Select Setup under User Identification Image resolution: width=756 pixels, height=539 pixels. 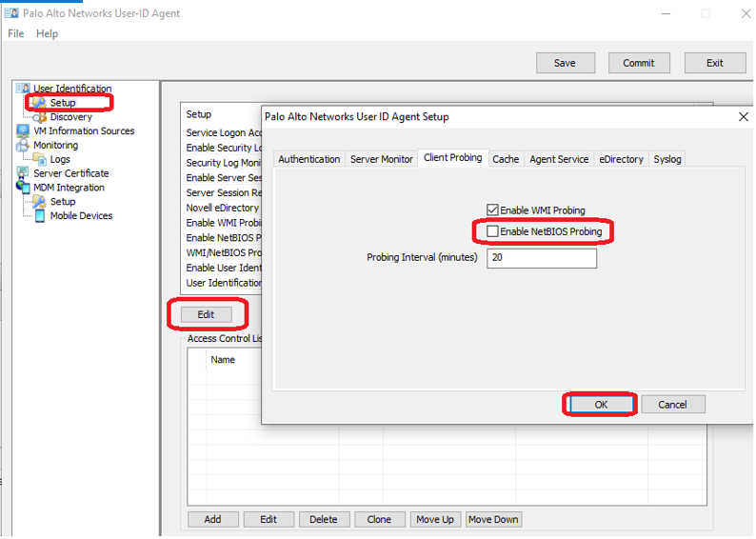click(x=63, y=102)
